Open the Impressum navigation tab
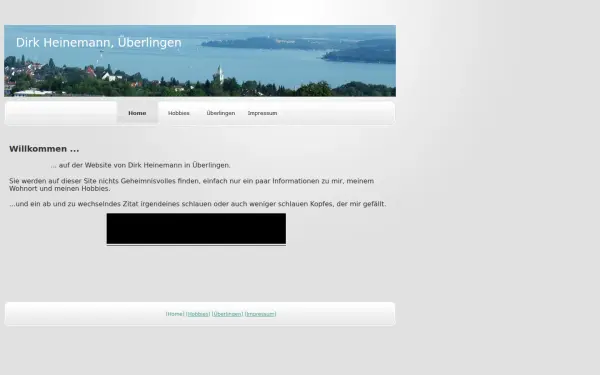600x375 pixels. 262,113
